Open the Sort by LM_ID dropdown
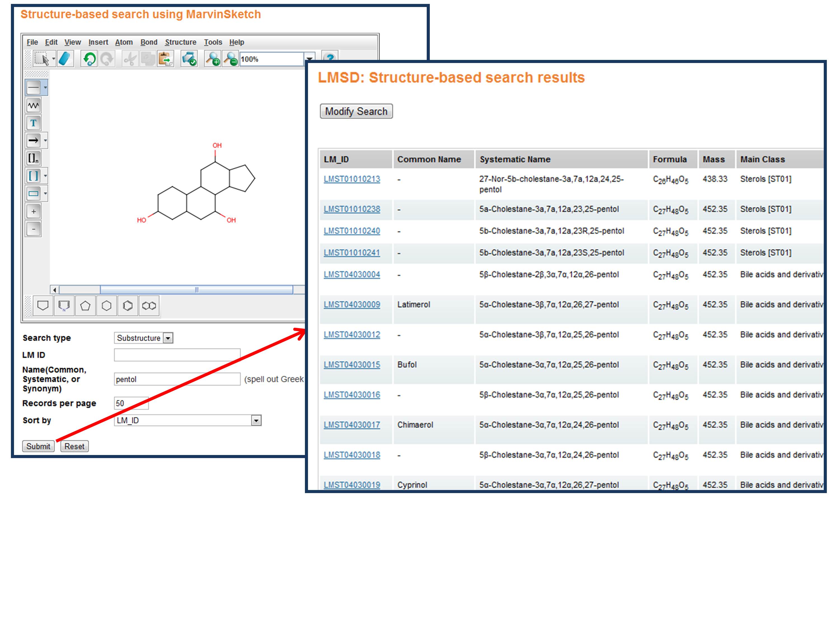Screen dimensions: 840x630 point(256,420)
